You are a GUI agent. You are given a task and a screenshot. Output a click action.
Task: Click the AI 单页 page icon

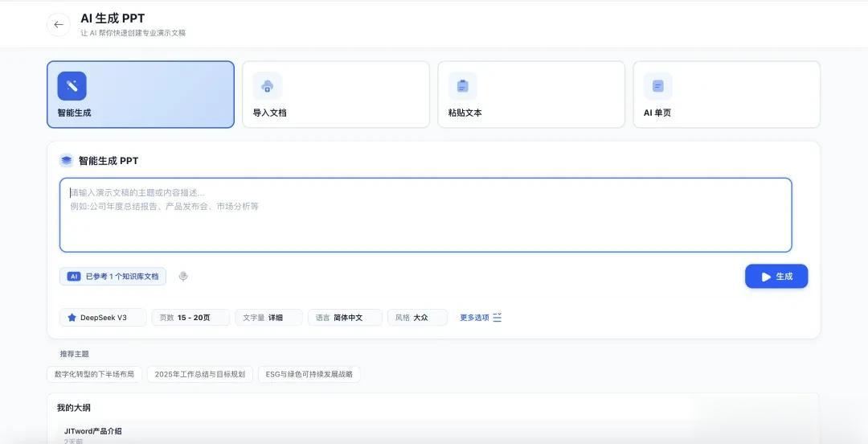[658, 86]
